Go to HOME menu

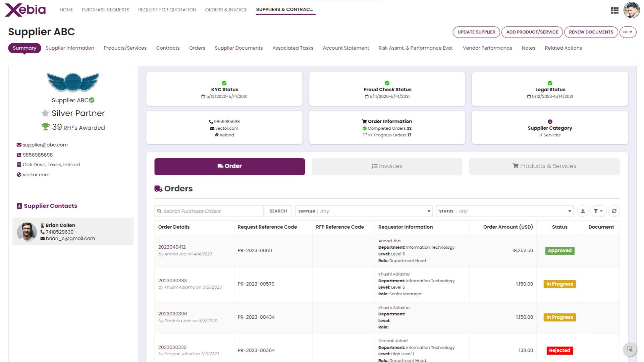[x=66, y=10]
